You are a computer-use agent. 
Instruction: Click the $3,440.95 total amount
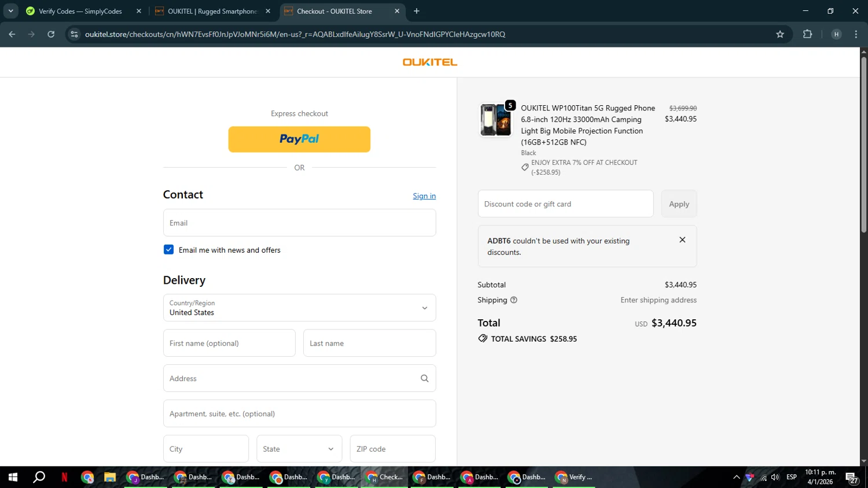pyautogui.click(x=674, y=323)
